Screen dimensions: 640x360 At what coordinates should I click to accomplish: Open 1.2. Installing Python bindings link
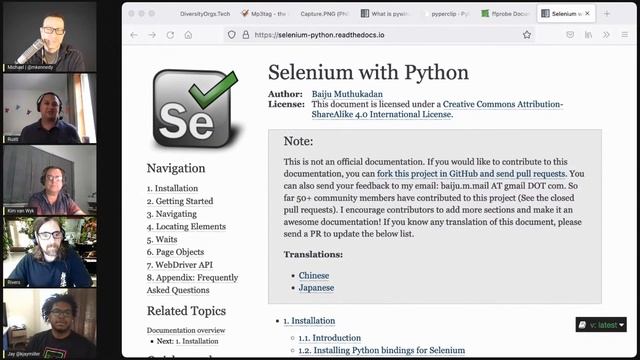[382, 350]
